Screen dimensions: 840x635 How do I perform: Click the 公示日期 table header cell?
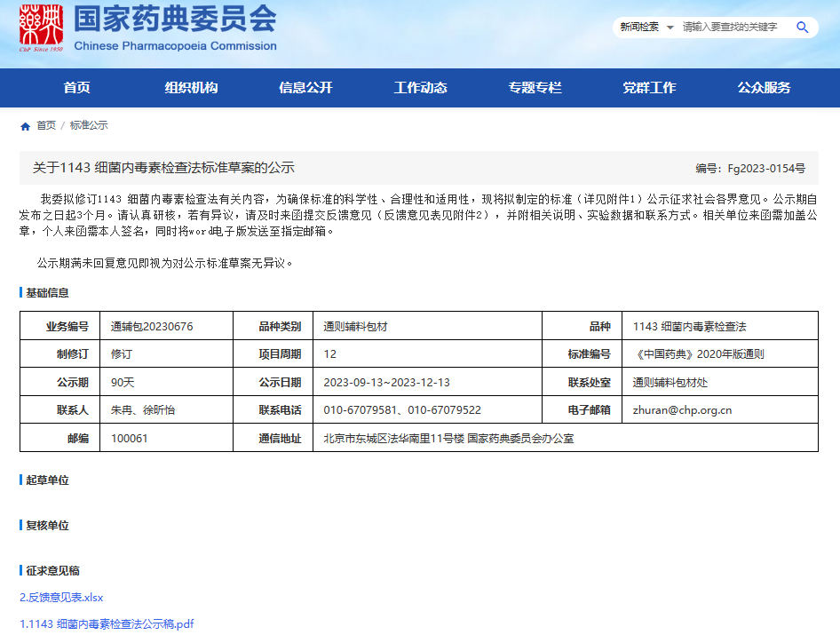[273, 382]
